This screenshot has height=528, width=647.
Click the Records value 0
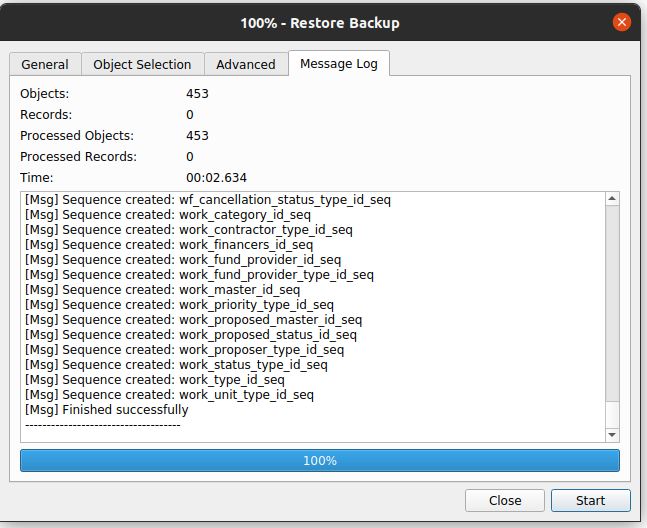[x=190, y=115]
